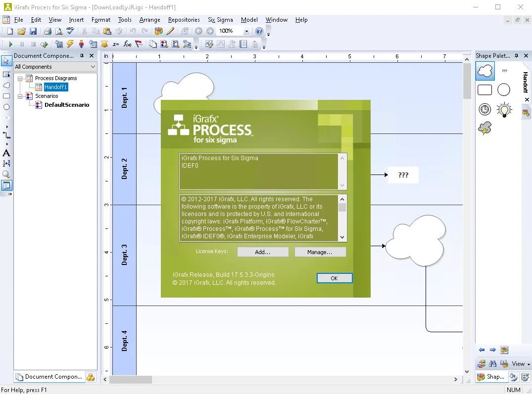Select the pencil drawing toolbar icon
Screen dimensions: 532x394
[170, 31]
